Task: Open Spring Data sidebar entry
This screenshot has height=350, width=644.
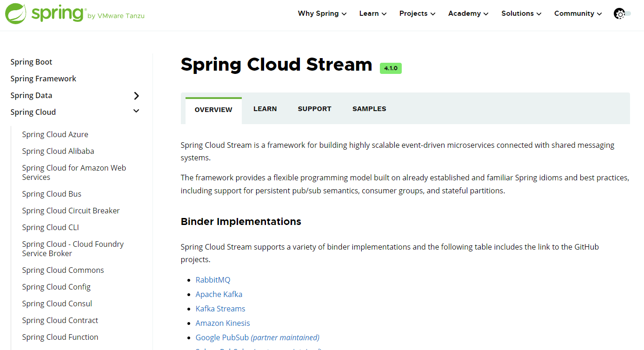Action: tap(31, 95)
